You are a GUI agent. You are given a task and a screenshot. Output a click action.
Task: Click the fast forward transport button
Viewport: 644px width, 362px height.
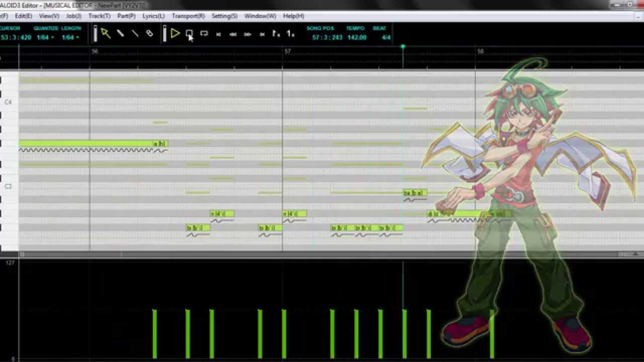(248, 34)
